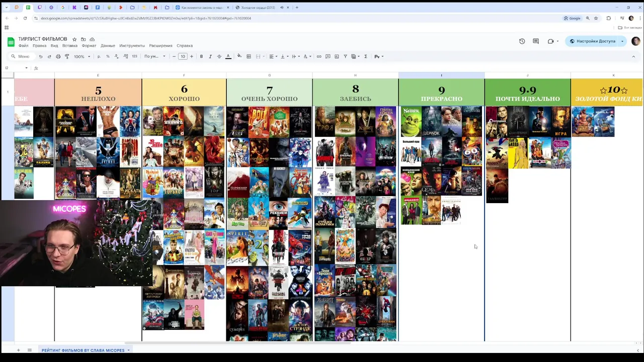The image size is (644, 362).
Task: Open the Файл menu
Action: (x=23, y=46)
